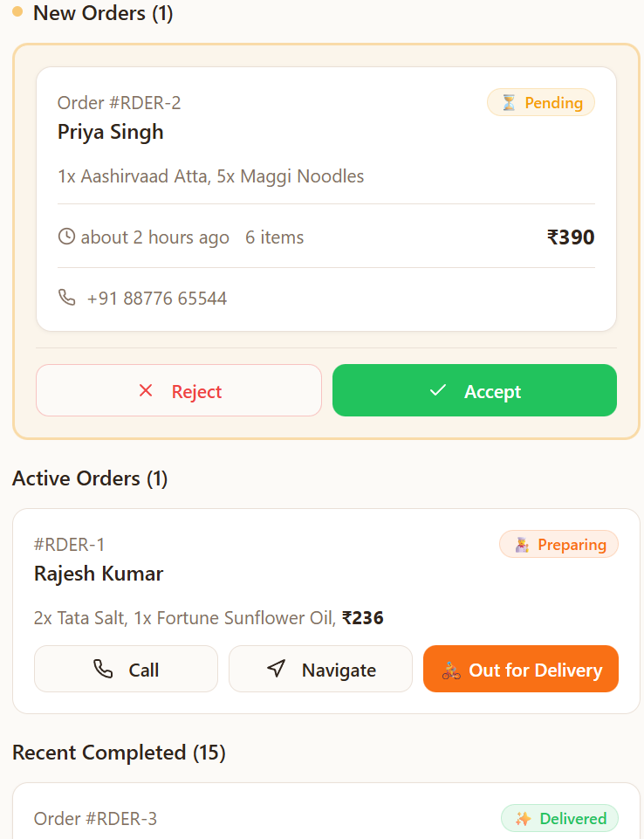Click the cyclist icon on Out for Delivery
This screenshot has height=839, width=644.
pos(451,671)
